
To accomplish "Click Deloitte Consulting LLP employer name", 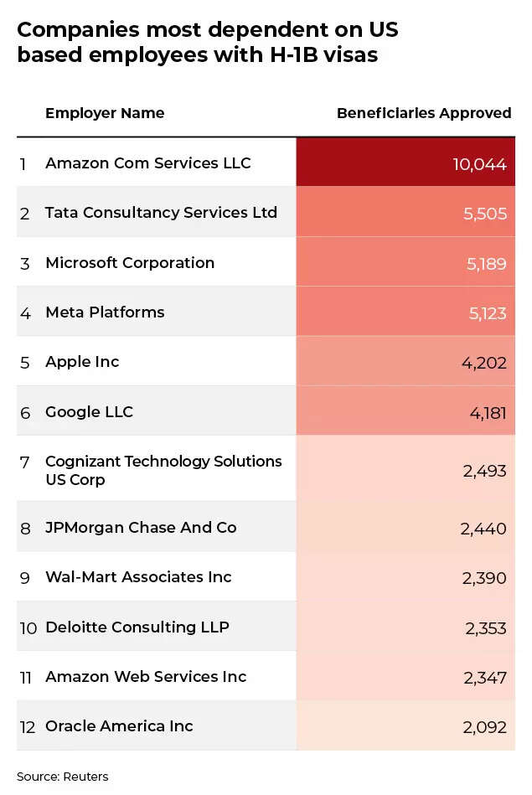I will pyautogui.click(x=137, y=627).
